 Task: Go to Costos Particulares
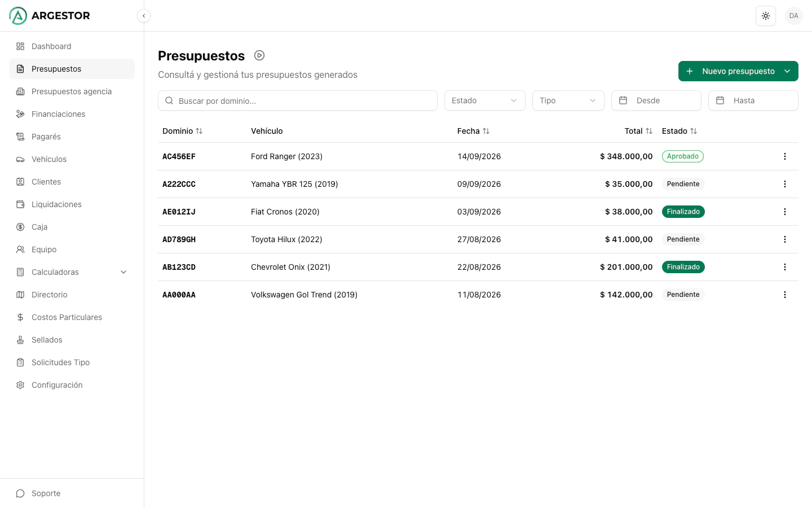click(x=72, y=317)
